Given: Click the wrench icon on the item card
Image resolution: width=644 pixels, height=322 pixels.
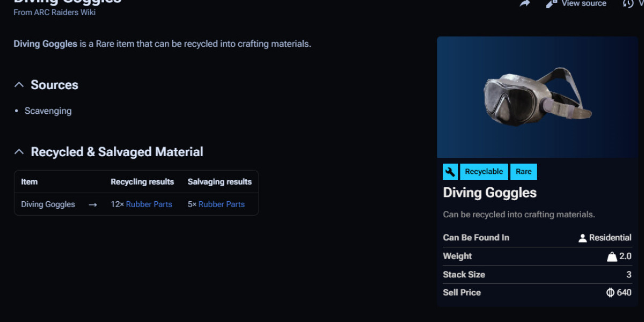Looking at the screenshot, I should [450, 171].
